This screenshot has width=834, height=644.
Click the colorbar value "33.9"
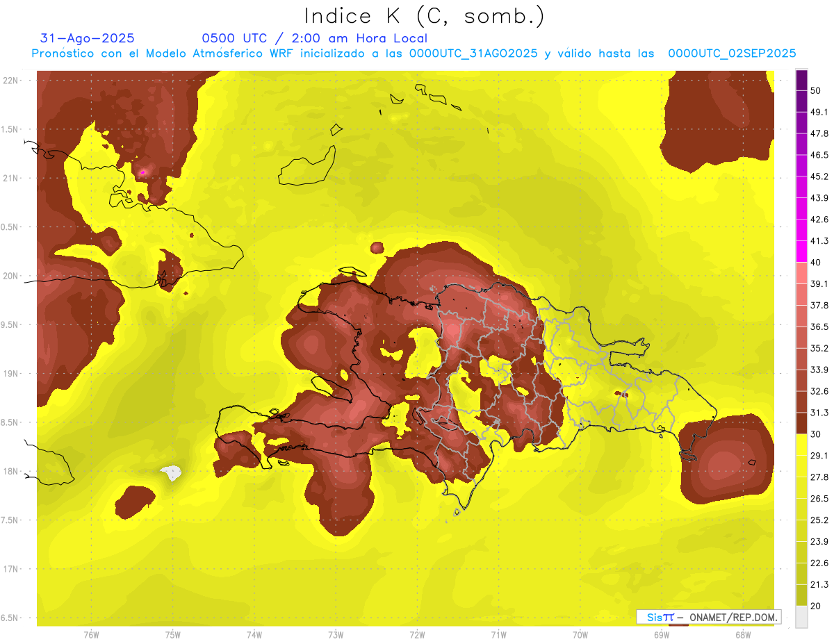(819, 370)
